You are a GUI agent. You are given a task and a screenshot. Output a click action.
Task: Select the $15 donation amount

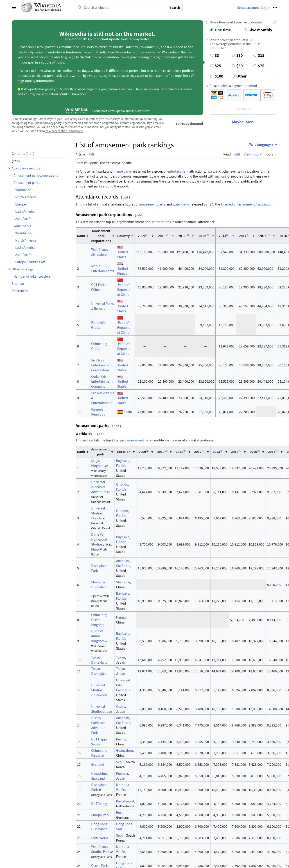pos(255,55)
